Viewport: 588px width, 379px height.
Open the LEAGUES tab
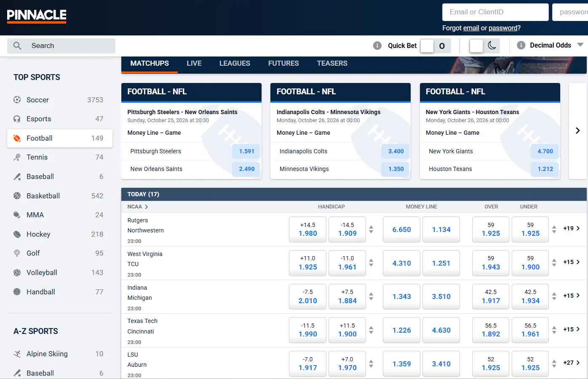(235, 63)
